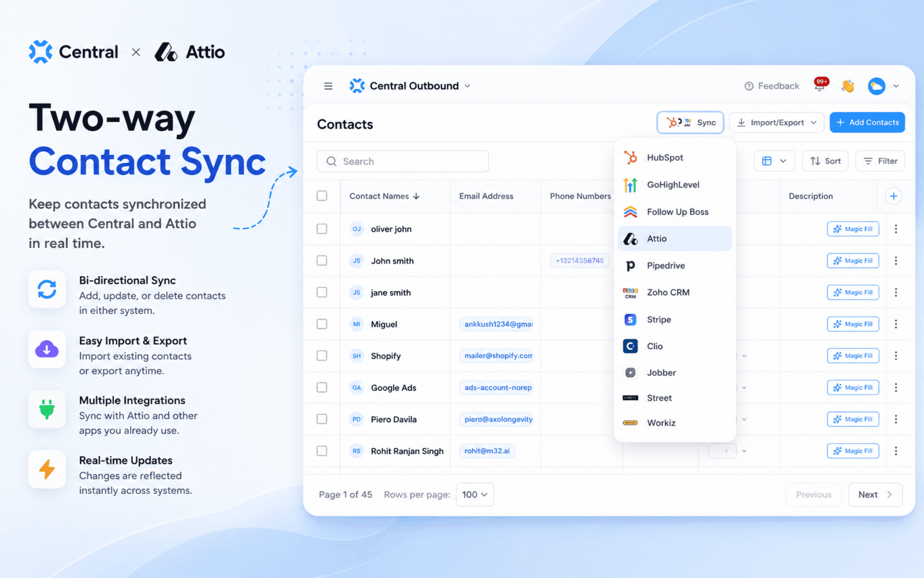Click the waving hand icon
Screen dimensions: 924x578
pos(848,86)
